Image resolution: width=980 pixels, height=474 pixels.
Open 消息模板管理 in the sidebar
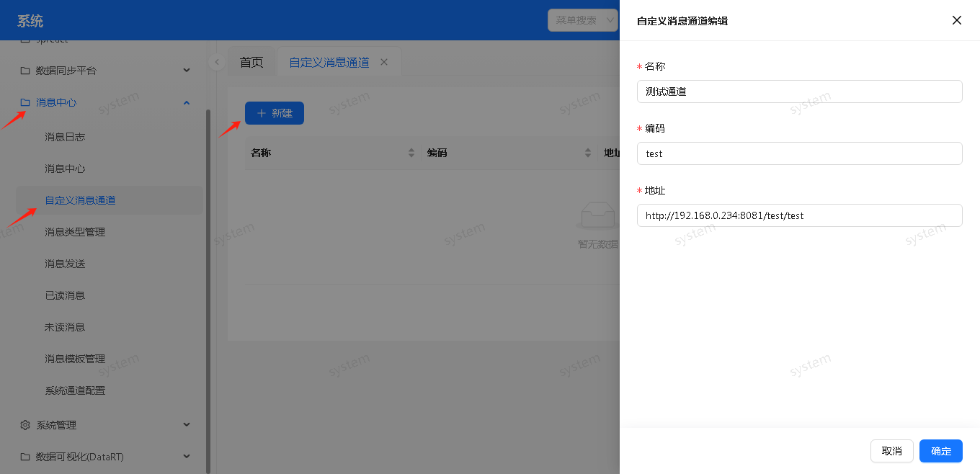[75, 359]
